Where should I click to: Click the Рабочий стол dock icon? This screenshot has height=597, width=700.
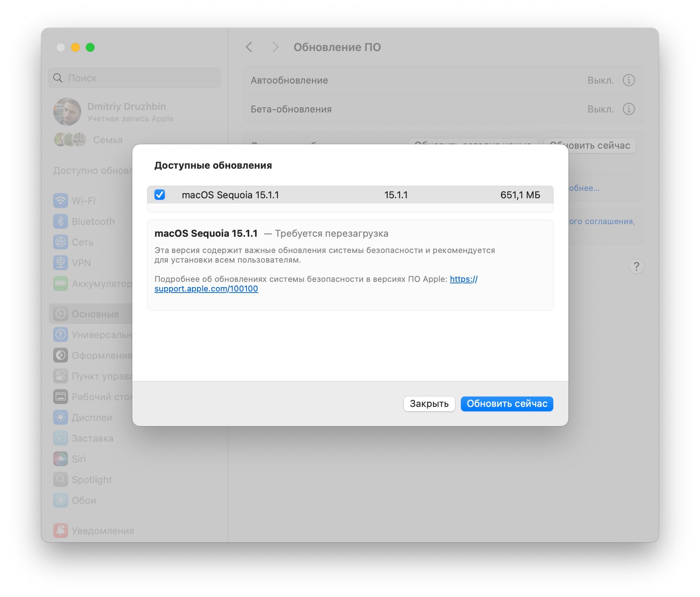[61, 397]
